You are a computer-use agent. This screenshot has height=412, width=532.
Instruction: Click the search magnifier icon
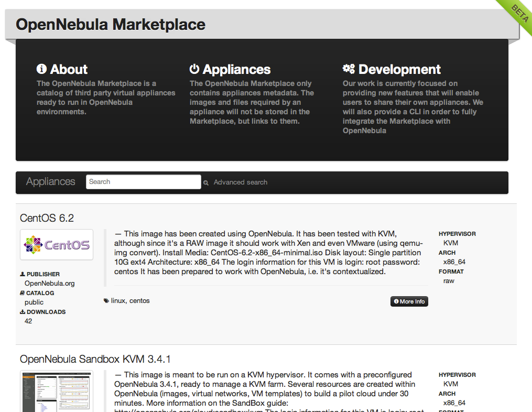pyautogui.click(x=205, y=183)
